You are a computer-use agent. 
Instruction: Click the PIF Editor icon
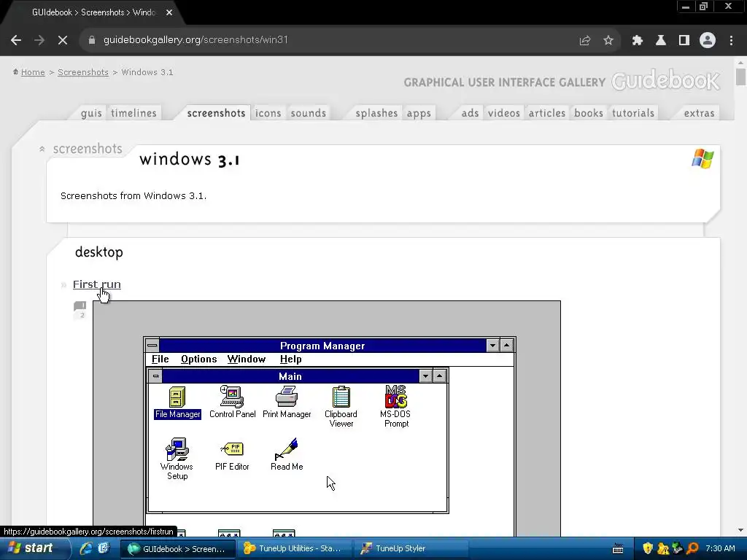232,449
